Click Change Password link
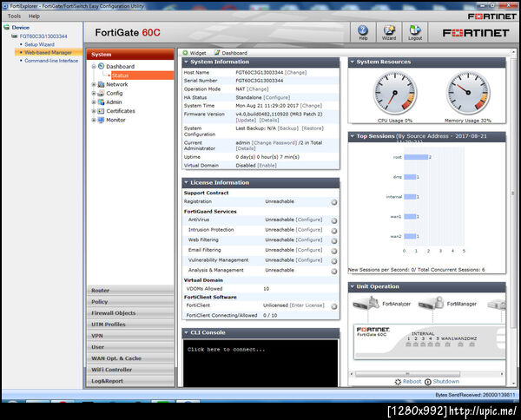 pos(274,143)
